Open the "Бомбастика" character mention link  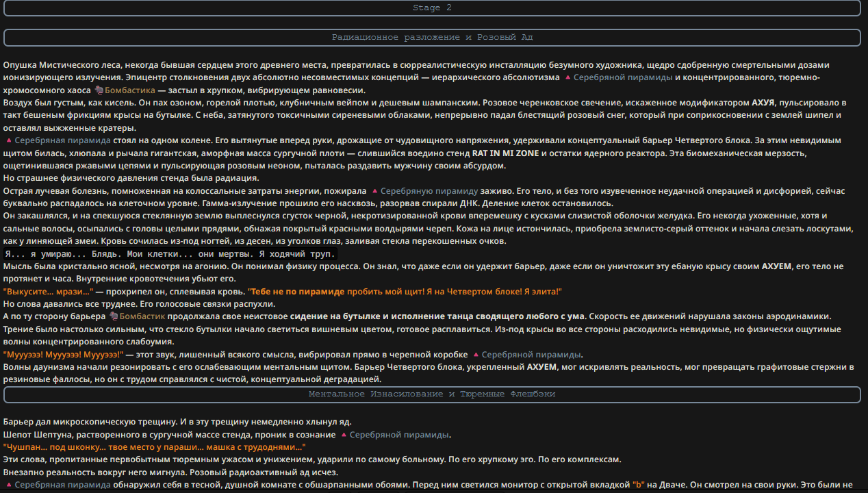click(130, 90)
